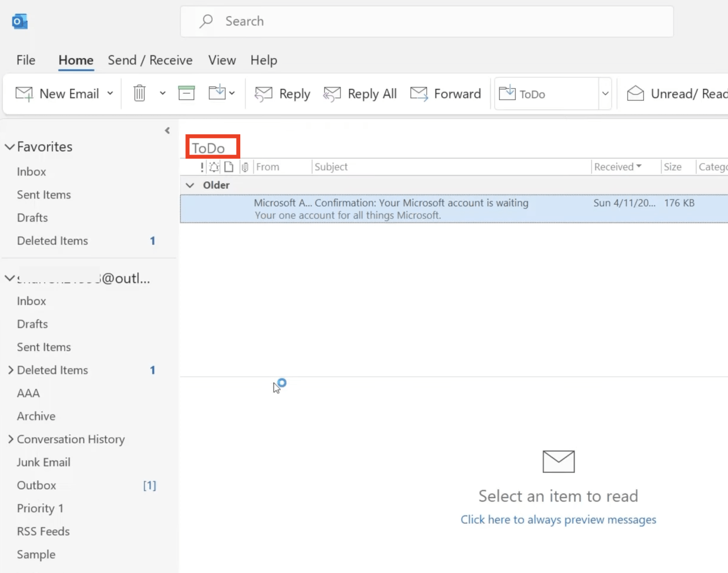The height and width of the screenshot is (573, 728).
Task: Switch to the Send / Receive tab
Action: point(150,60)
